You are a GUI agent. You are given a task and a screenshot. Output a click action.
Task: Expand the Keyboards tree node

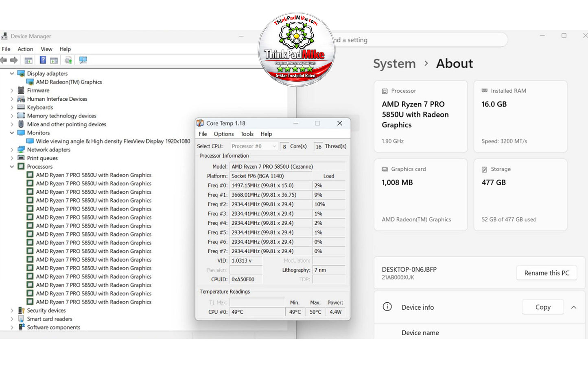pyautogui.click(x=12, y=107)
